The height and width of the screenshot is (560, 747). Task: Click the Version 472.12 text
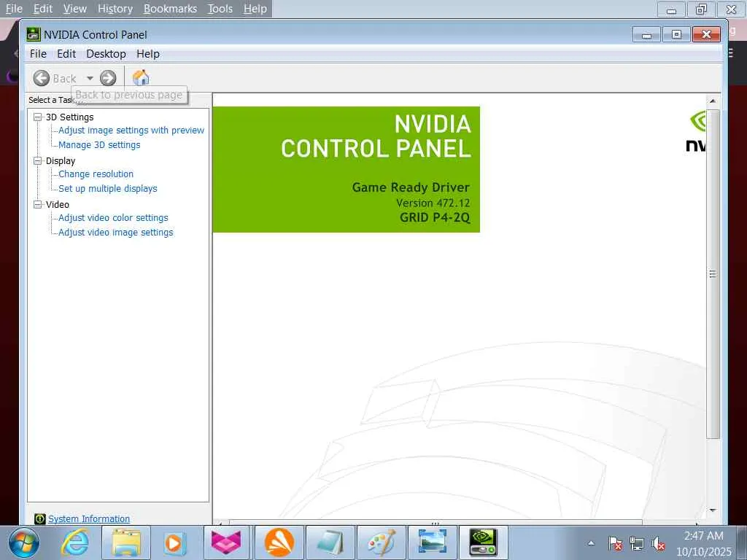433,203
